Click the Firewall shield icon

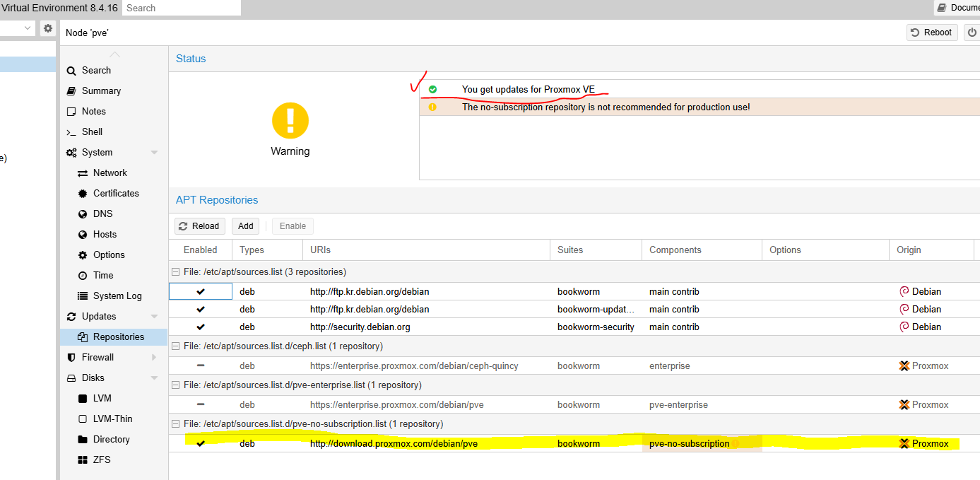[x=71, y=357]
